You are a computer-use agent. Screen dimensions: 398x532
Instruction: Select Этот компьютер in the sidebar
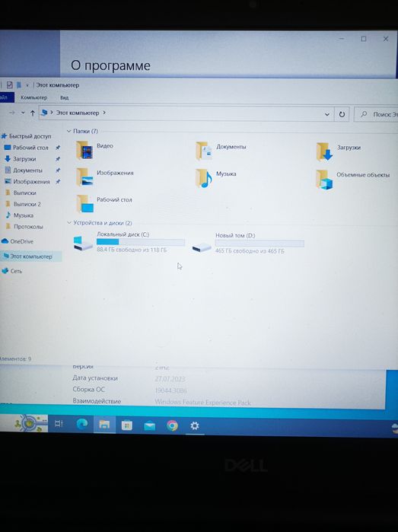pos(31,256)
